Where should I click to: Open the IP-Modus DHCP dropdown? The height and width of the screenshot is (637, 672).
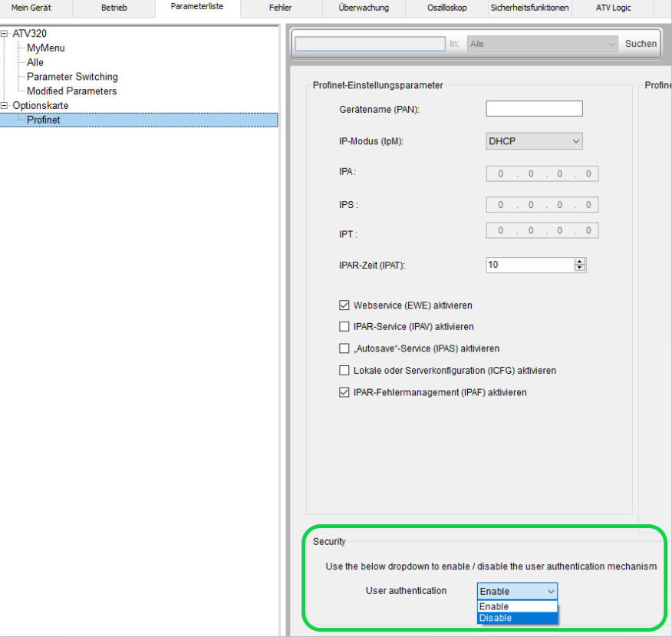(x=534, y=141)
